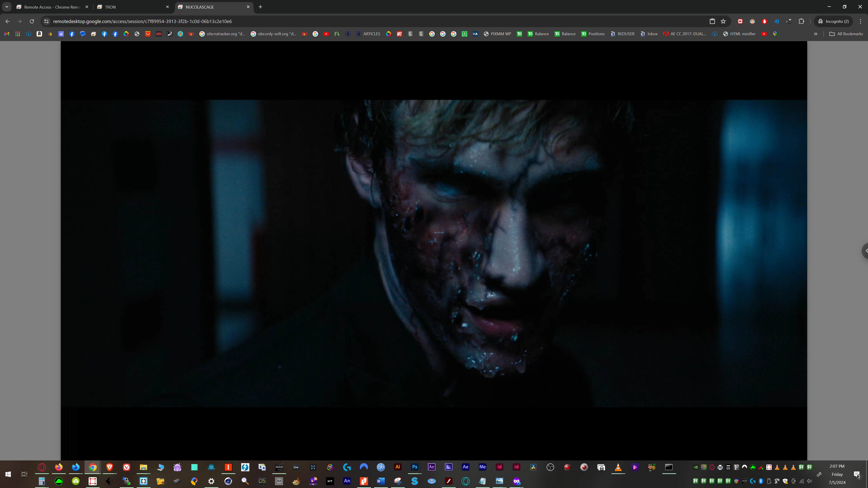
Task: Open the Chrome Extensions puzzle icon
Action: [801, 21]
